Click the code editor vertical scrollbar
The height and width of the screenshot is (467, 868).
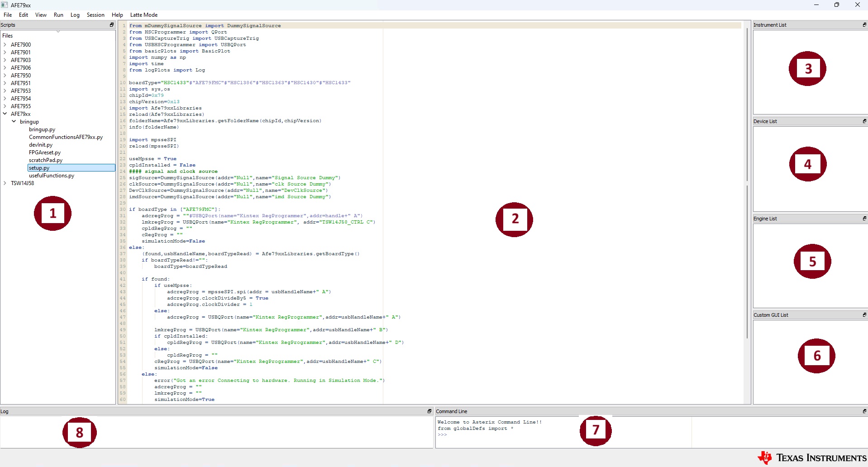coord(747,104)
